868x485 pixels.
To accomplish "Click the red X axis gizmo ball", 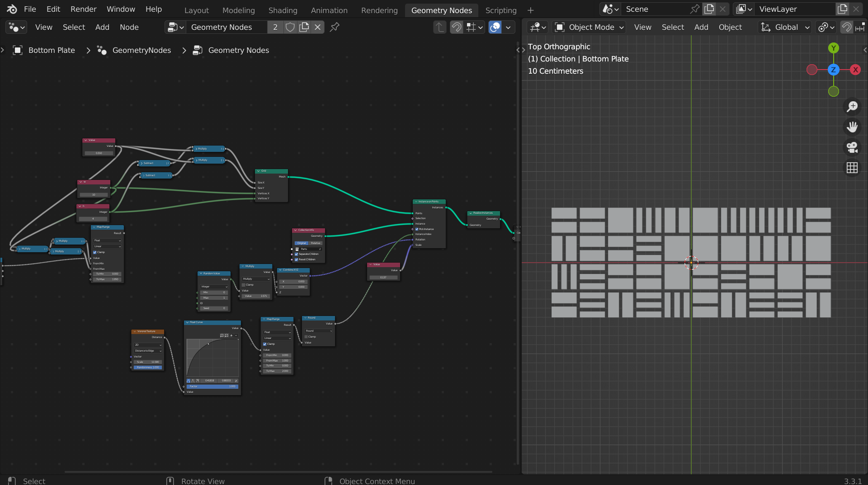I will coord(855,70).
